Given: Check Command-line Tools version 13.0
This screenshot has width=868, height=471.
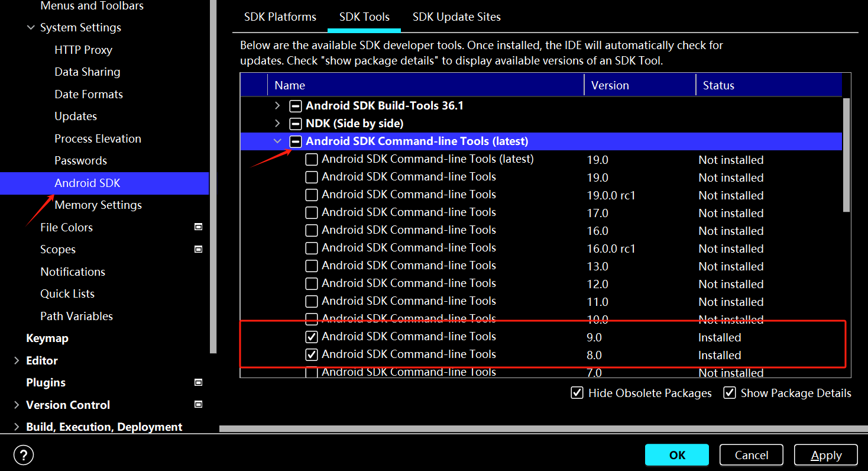Looking at the screenshot, I should click(x=312, y=266).
